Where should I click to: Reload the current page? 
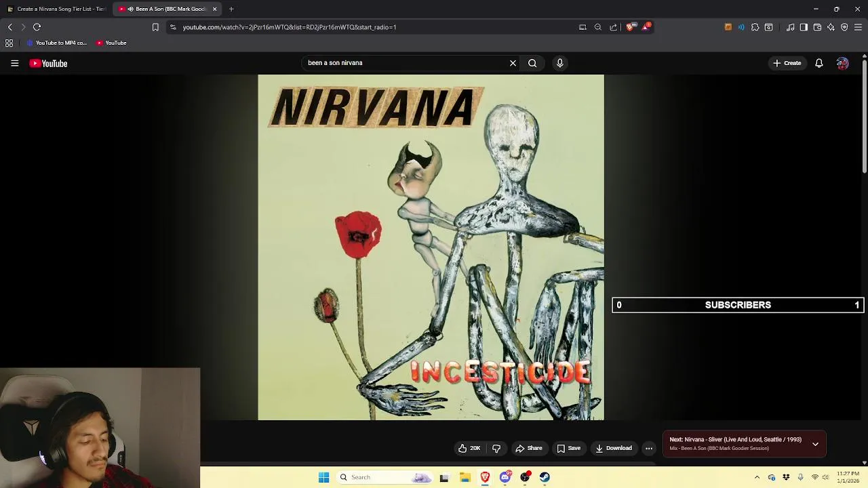[37, 27]
